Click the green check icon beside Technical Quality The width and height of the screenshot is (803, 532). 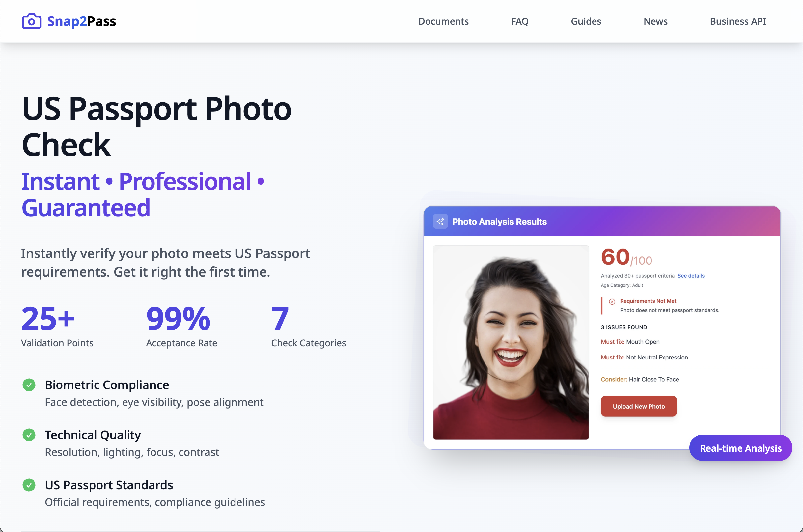coord(29,435)
